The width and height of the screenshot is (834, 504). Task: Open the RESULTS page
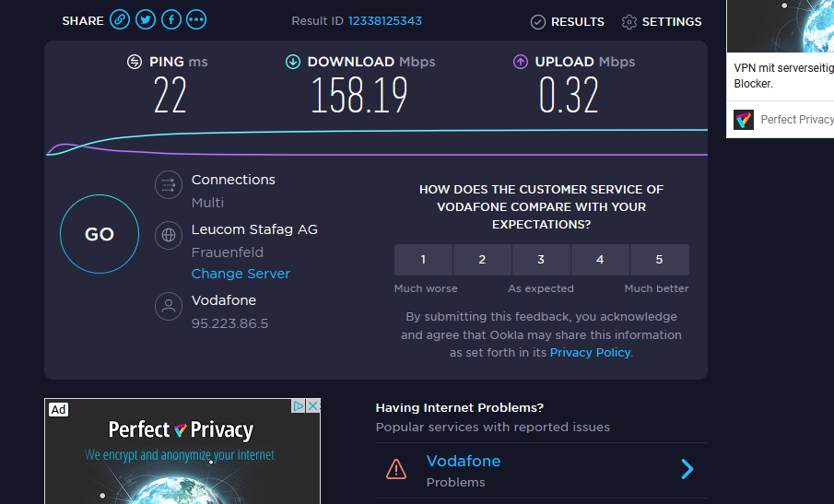568,22
